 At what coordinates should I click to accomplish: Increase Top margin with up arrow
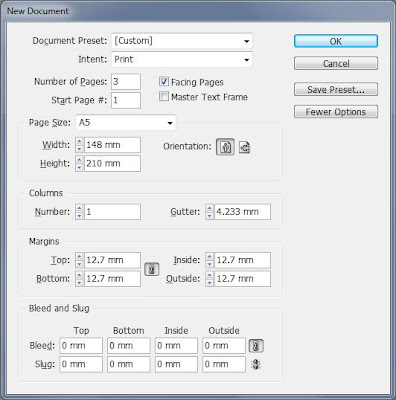[x=79, y=256]
